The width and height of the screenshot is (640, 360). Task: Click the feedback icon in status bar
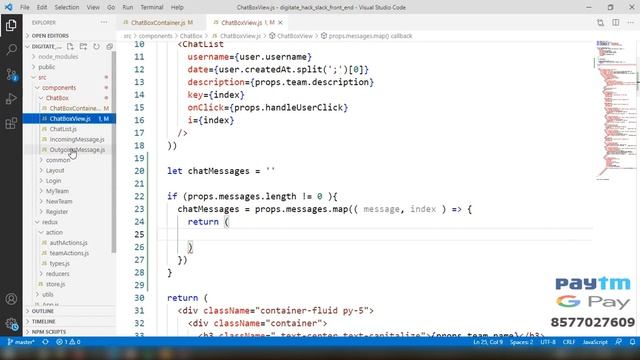tap(619, 342)
